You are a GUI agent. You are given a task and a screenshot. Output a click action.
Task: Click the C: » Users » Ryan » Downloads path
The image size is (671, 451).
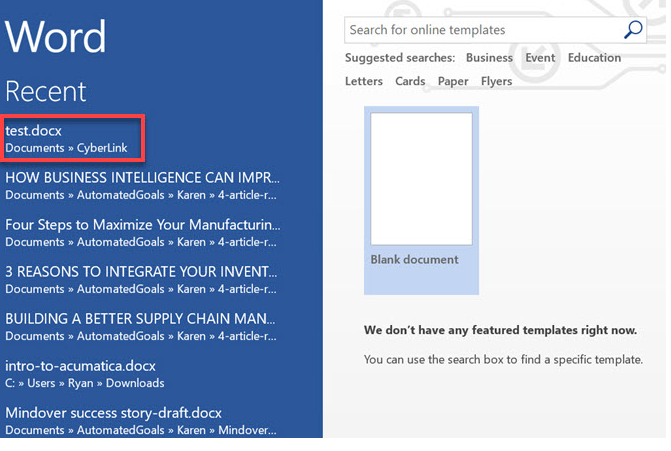click(85, 383)
